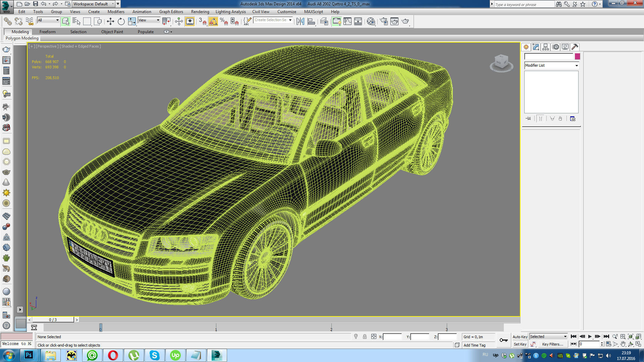Open the Hierarchy command panel tab
Screen dimensions: 644x362
pyautogui.click(x=545, y=47)
